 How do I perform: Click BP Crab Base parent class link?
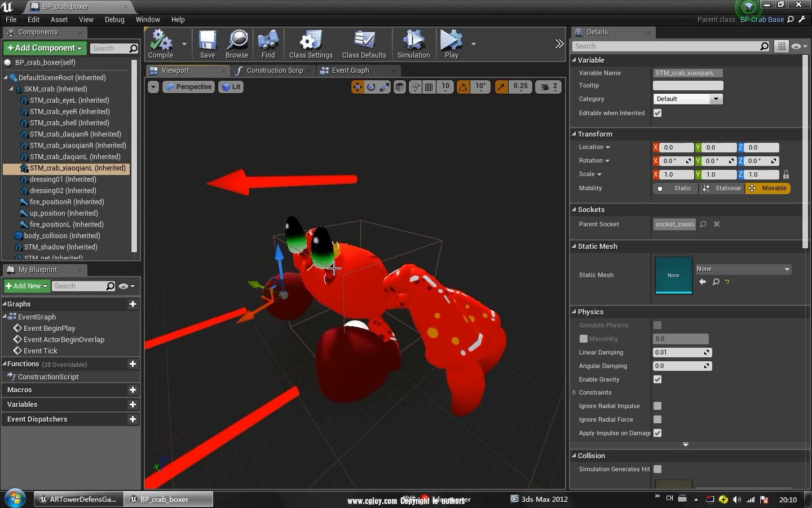[x=762, y=19]
